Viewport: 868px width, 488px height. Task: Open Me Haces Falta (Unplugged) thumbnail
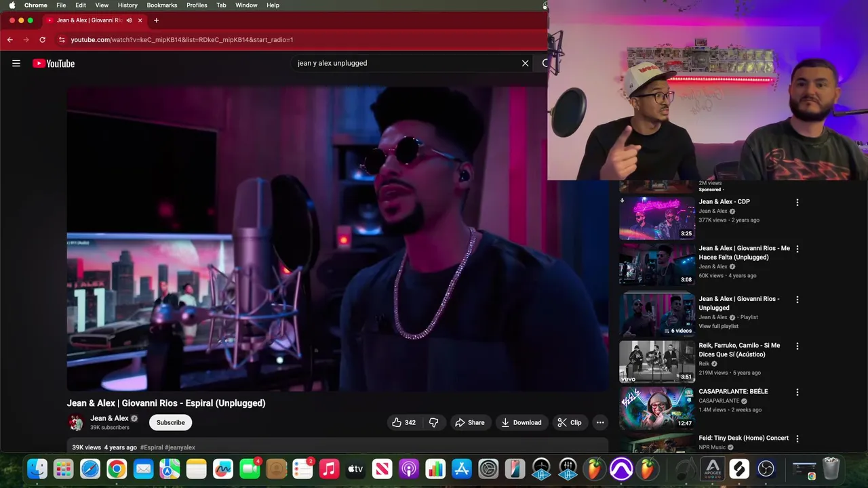(657, 265)
